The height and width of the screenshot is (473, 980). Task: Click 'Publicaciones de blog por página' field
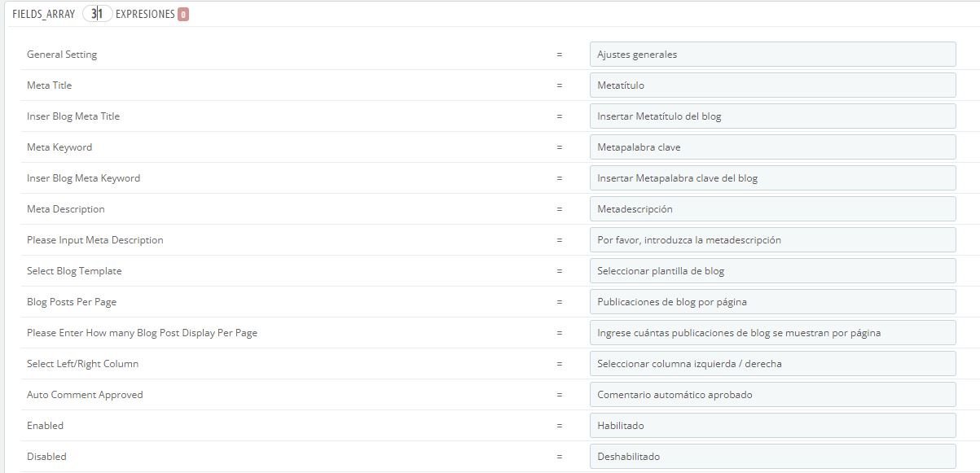pos(771,302)
